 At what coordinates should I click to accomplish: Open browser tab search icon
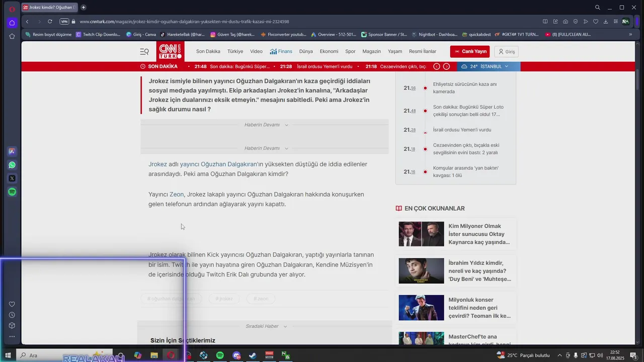[x=597, y=7]
